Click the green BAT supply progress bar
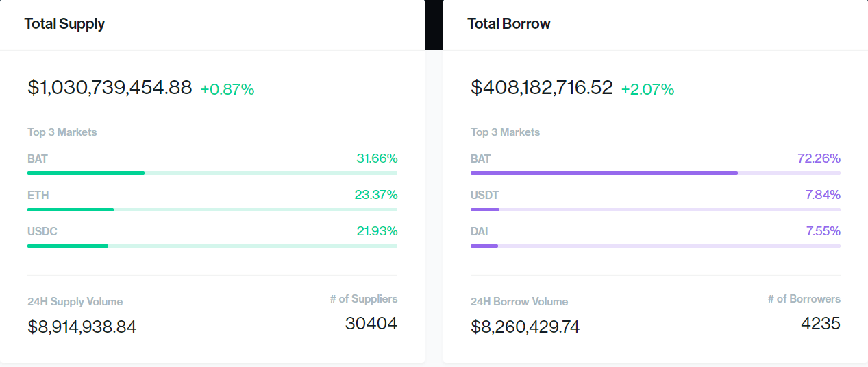 pyautogui.click(x=86, y=173)
